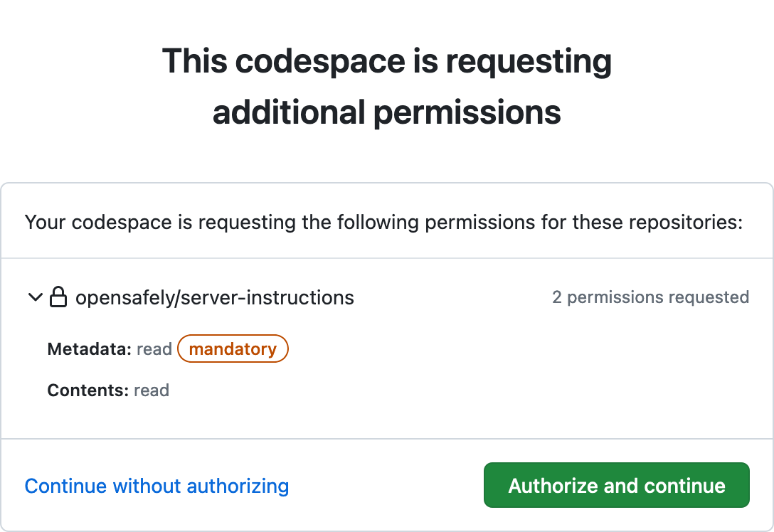Click the mandatory pill next to Metadata read

point(233,349)
